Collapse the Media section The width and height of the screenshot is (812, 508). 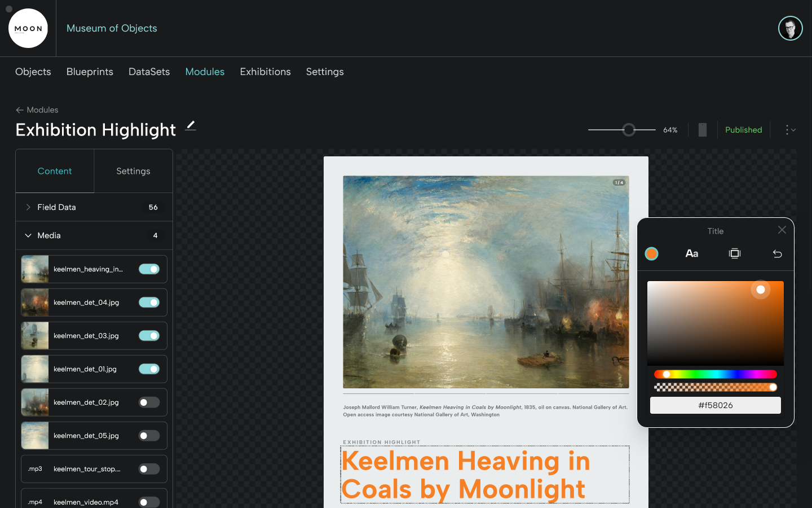[x=94, y=235]
